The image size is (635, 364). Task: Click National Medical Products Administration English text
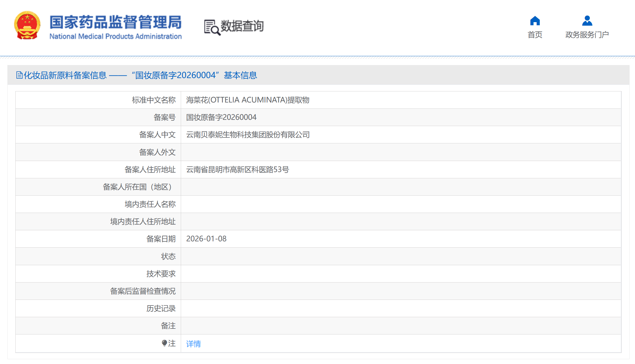(x=115, y=36)
